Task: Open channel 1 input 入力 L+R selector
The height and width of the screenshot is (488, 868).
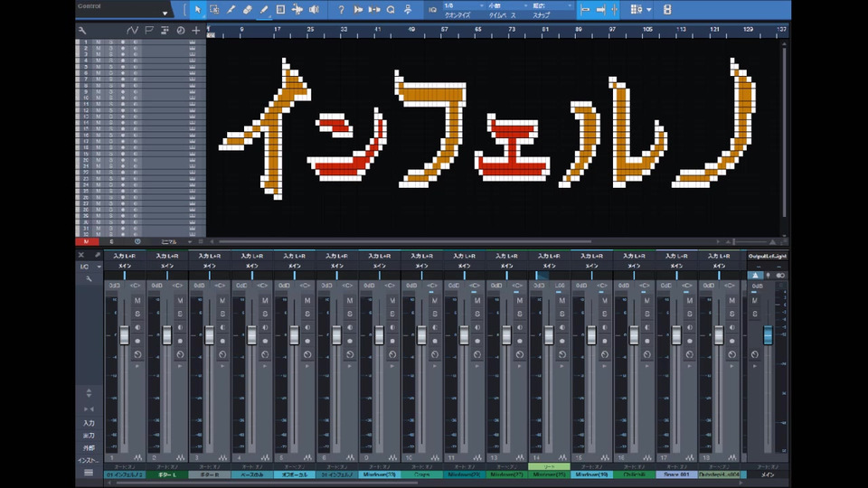Action: [x=125, y=256]
